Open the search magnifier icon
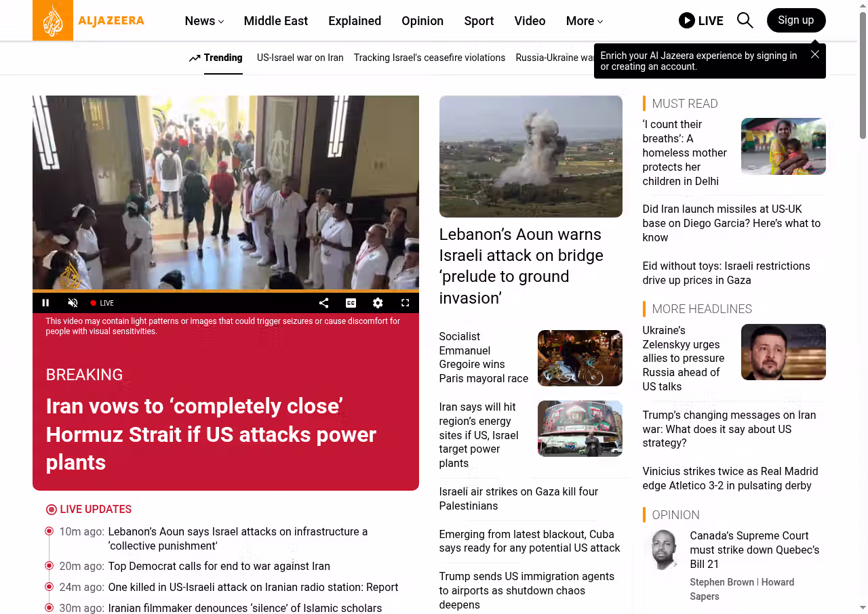 click(x=745, y=20)
